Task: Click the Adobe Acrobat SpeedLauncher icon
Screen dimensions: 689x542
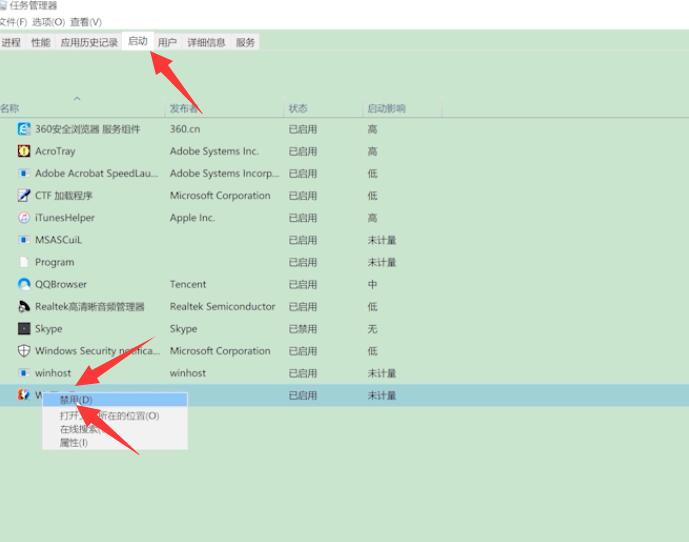Action: pyautogui.click(x=24, y=173)
